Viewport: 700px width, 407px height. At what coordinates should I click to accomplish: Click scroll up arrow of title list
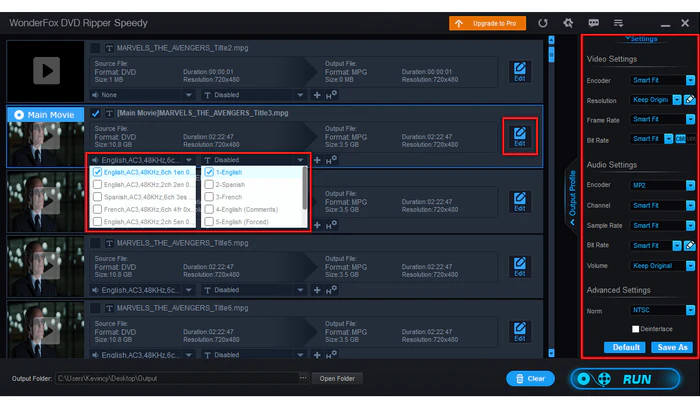click(551, 40)
